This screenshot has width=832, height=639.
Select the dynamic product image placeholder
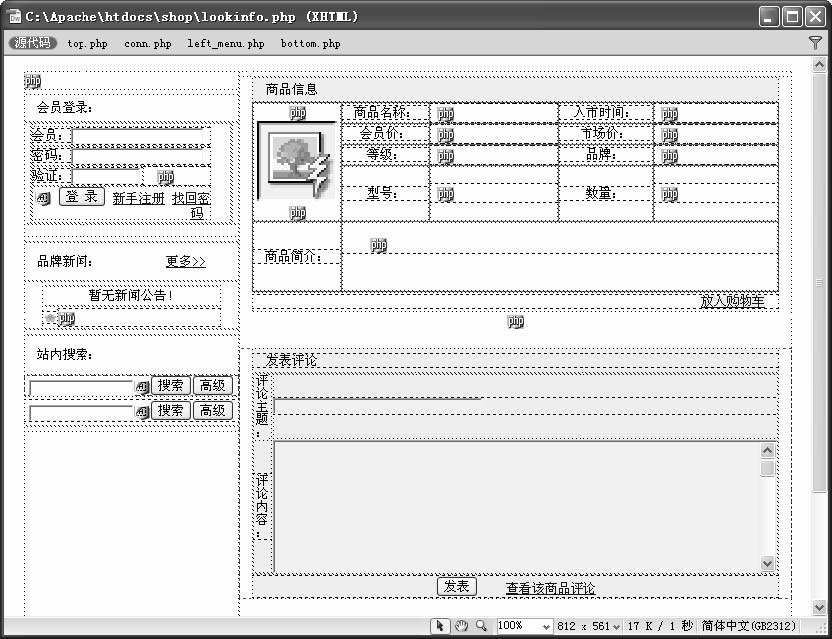pyautogui.click(x=293, y=163)
